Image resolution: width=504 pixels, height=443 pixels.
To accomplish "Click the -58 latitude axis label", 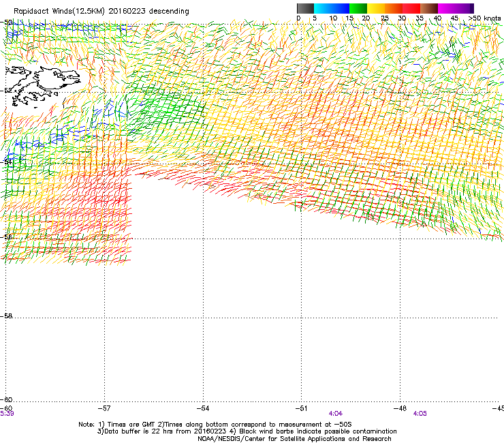I will pyautogui.click(x=6, y=316).
